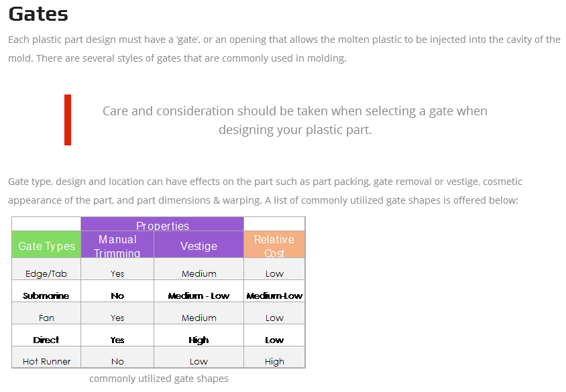566x392 pixels.
Task: Click the High vestige cell for Direct
Action: (x=199, y=336)
